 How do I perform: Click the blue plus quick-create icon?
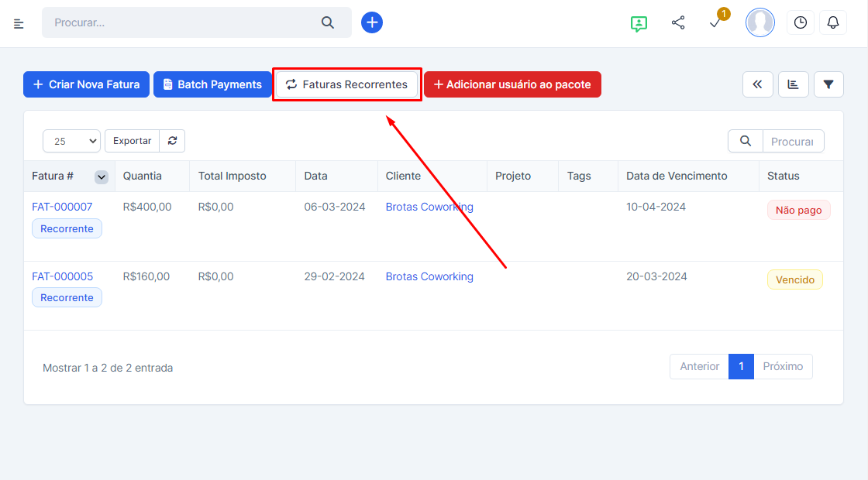point(372,22)
